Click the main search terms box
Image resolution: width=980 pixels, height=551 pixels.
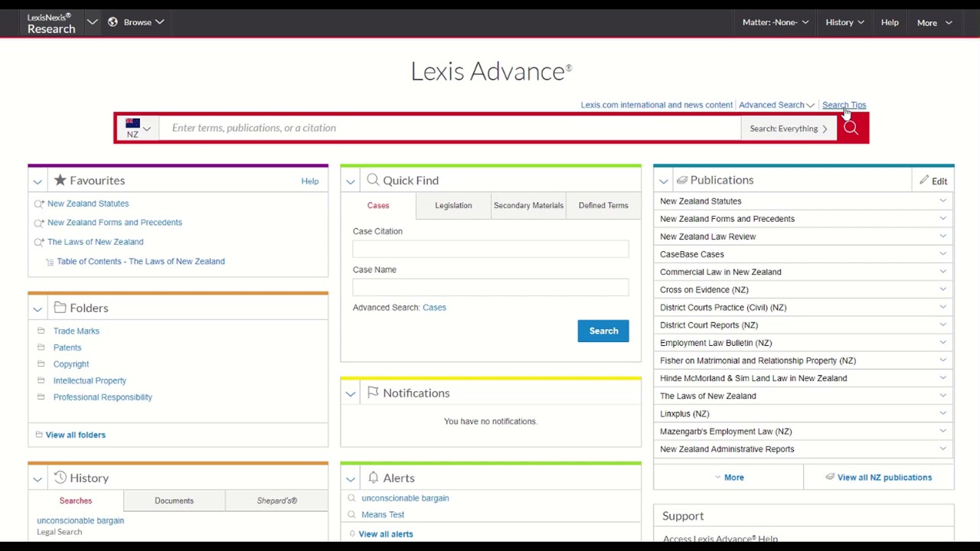click(452, 128)
